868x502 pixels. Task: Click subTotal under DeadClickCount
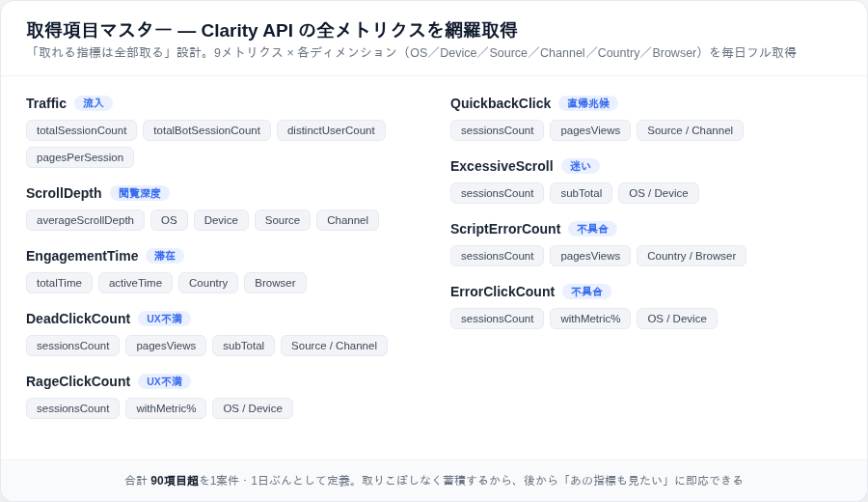coord(244,346)
